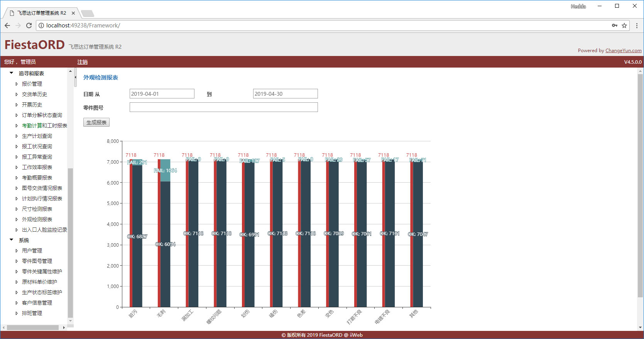
Task: Open 报工异常查询 menu item
Action: pos(37,157)
